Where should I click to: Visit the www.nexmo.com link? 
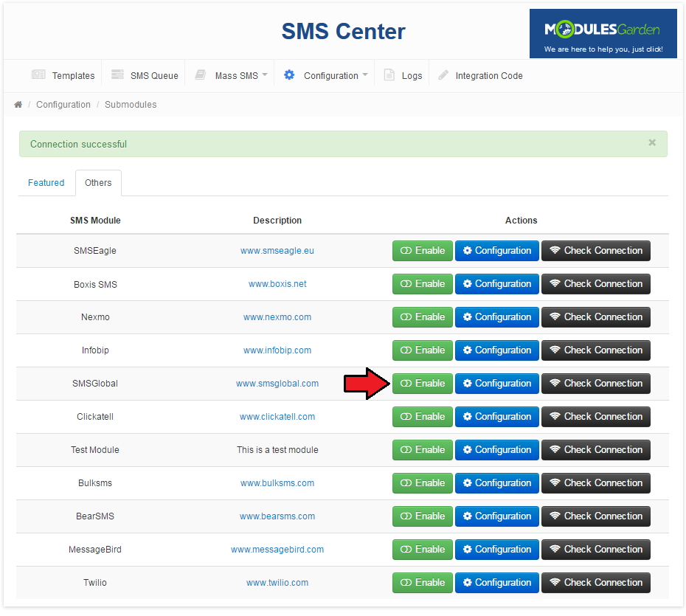point(277,318)
